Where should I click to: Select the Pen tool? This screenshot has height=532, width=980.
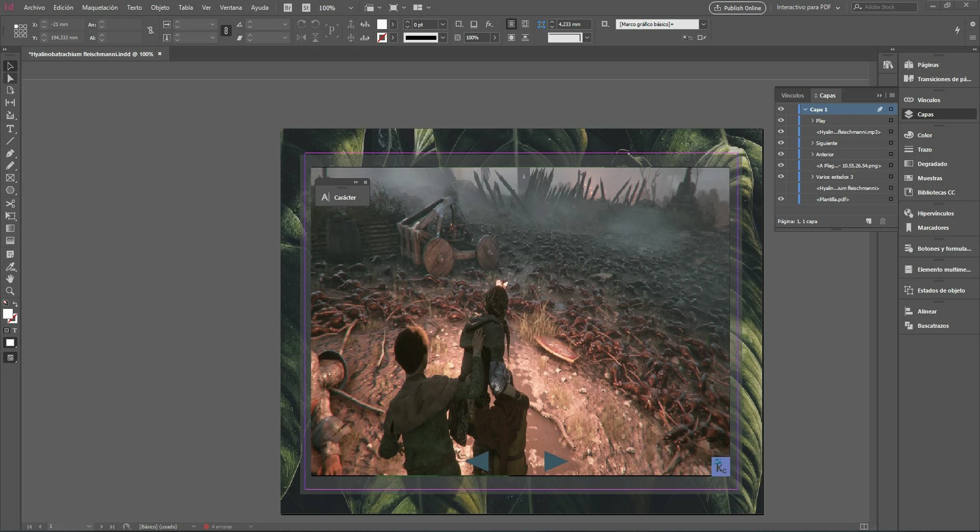(x=10, y=153)
